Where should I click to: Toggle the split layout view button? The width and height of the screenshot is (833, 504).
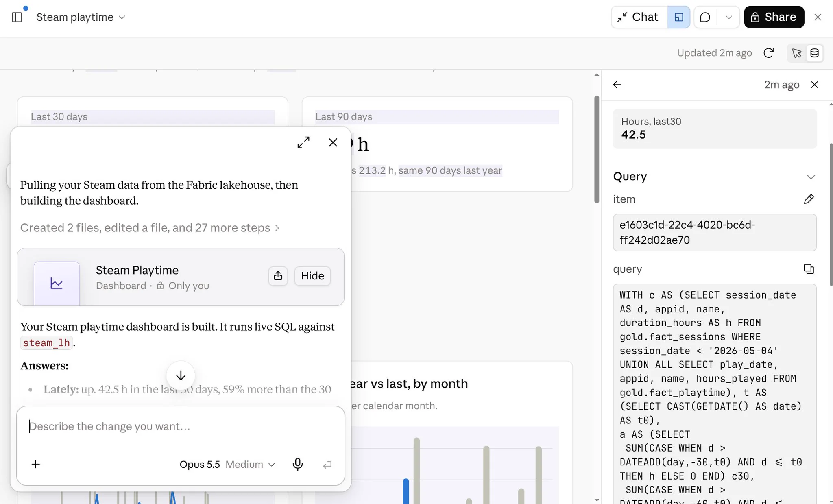click(678, 17)
